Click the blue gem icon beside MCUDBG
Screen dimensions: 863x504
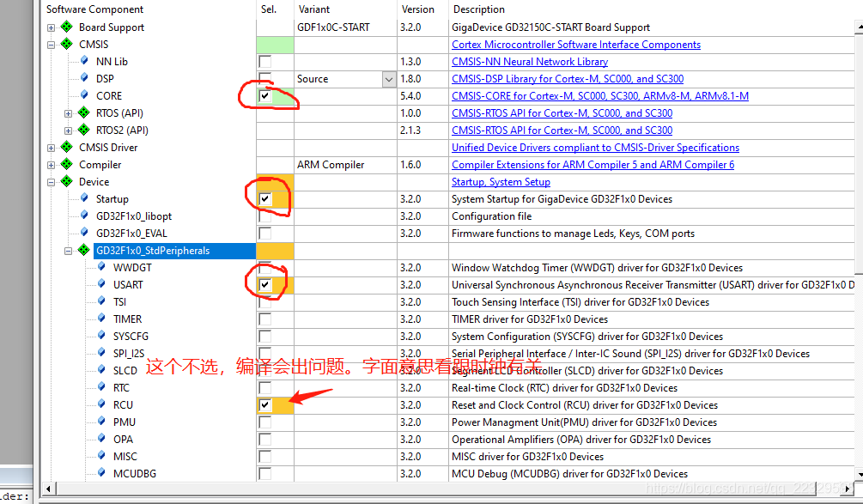101,472
